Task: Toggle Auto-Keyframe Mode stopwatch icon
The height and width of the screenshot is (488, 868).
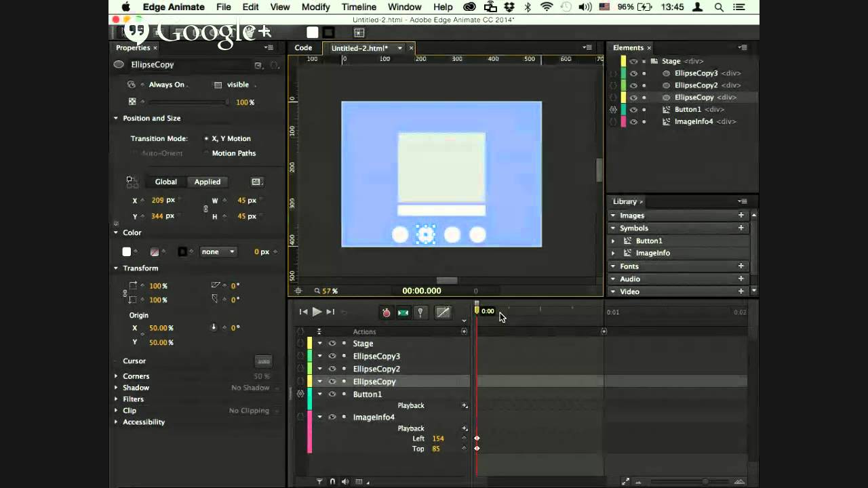Action: 387,312
